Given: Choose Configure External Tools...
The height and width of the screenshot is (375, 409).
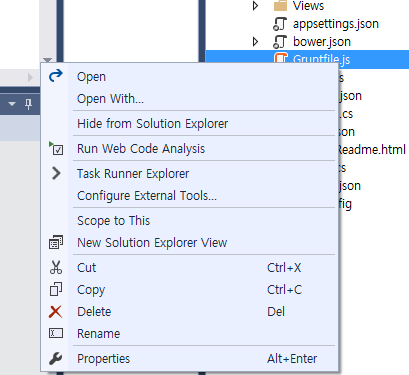Looking at the screenshot, I should point(147,196).
